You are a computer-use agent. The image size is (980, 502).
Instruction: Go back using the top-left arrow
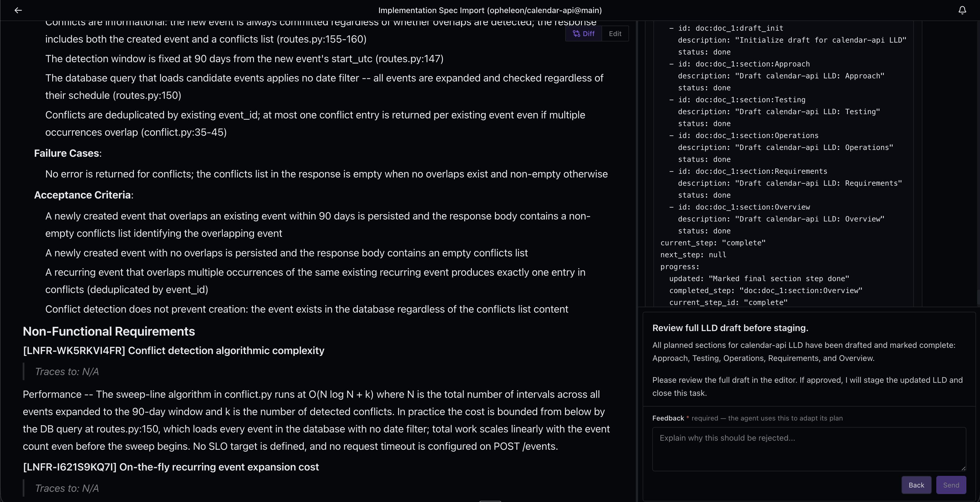click(18, 10)
